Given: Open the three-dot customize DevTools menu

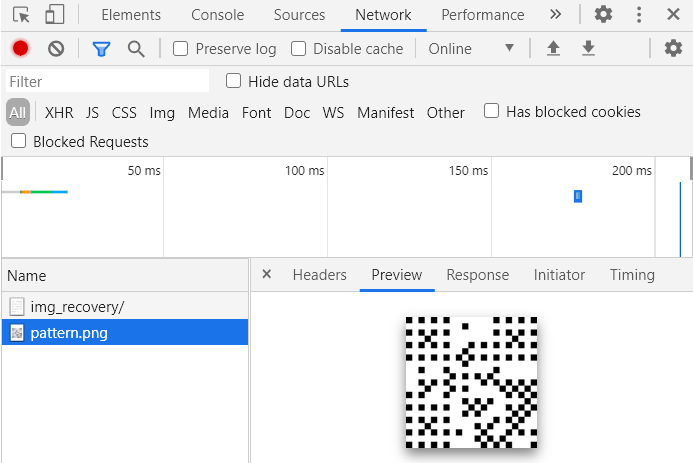Looking at the screenshot, I should coord(639,15).
